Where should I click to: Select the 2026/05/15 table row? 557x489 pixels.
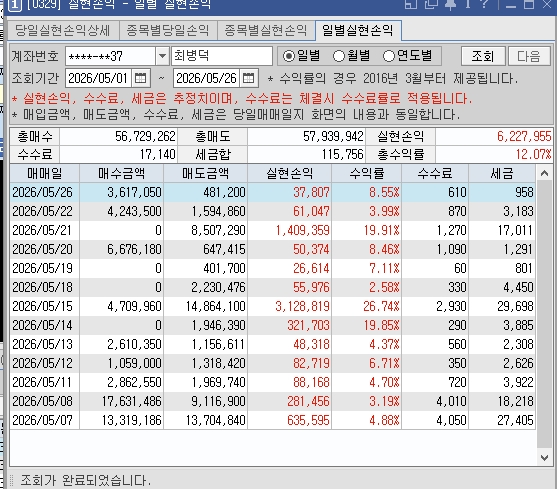(272, 306)
